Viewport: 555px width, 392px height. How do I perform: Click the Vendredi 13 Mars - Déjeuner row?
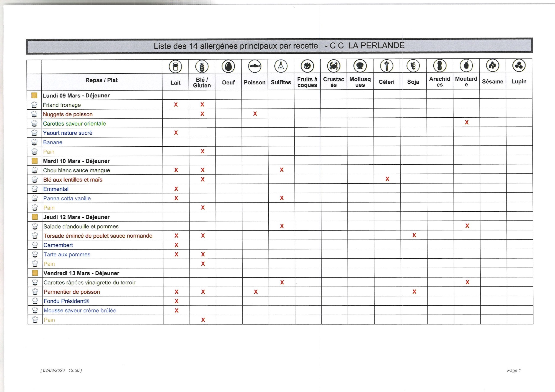point(81,273)
